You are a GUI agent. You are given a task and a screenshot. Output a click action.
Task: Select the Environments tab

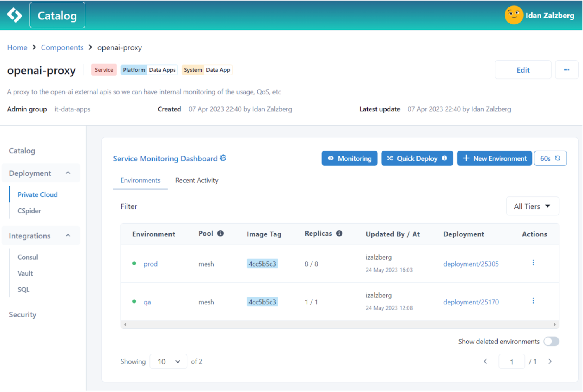(x=140, y=180)
